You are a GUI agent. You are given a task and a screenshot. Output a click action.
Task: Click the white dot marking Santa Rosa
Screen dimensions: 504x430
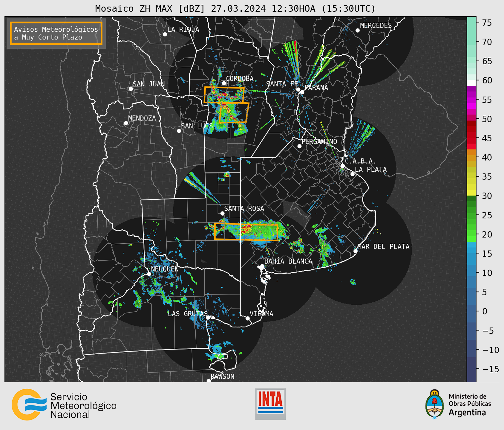(x=222, y=213)
